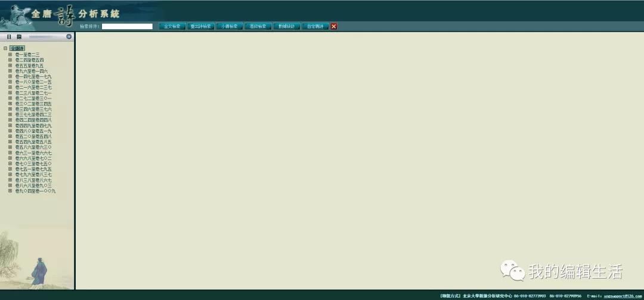
Task: Select the 卷八三八至卷八六七 tree label
Action: tap(33, 180)
